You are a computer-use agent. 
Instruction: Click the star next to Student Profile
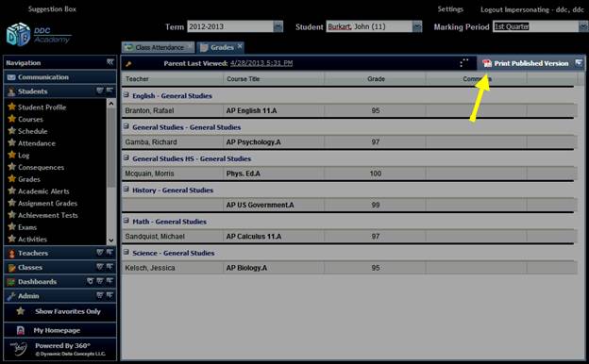(x=12, y=107)
